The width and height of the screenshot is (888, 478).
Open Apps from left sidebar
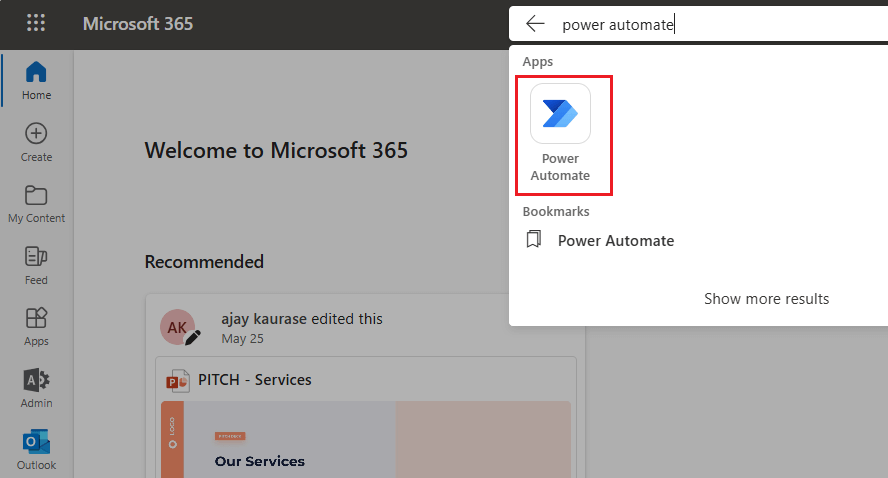pyautogui.click(x=36, y=327)
